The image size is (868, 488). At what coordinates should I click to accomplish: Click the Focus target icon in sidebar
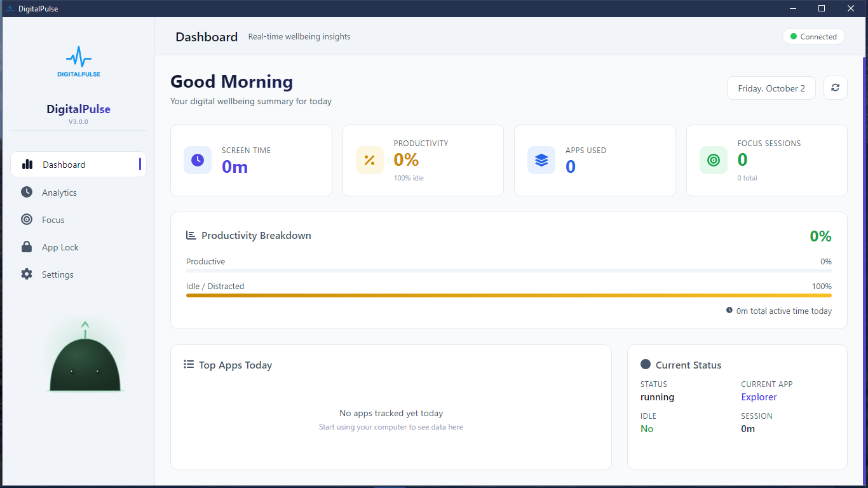(x=27, y=219)
